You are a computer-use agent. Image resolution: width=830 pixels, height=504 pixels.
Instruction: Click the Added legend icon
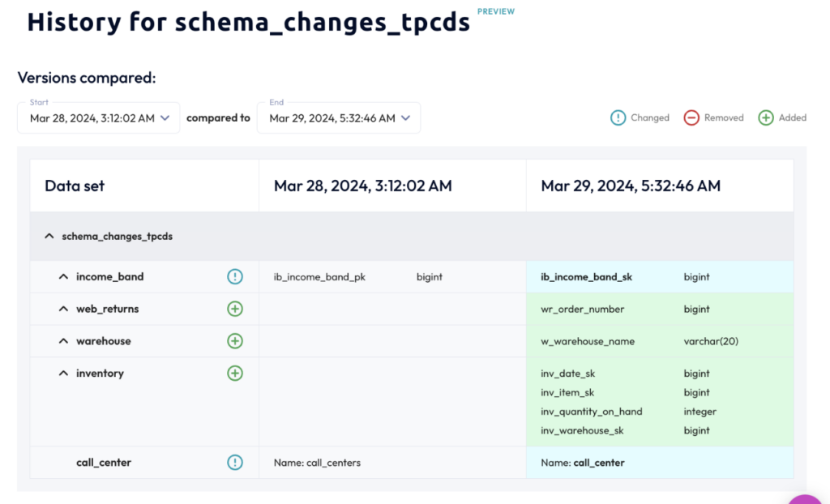(x=765, y=117)
